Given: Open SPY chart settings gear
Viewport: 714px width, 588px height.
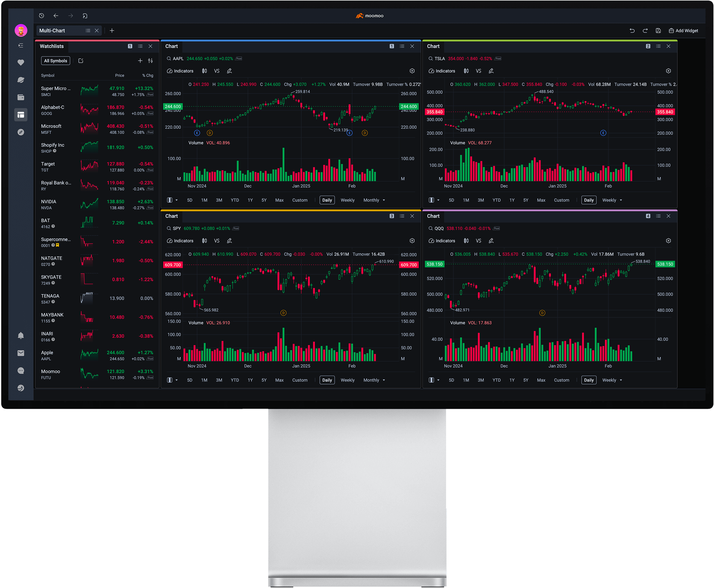Looking at the screenshot, I should 412,241.
